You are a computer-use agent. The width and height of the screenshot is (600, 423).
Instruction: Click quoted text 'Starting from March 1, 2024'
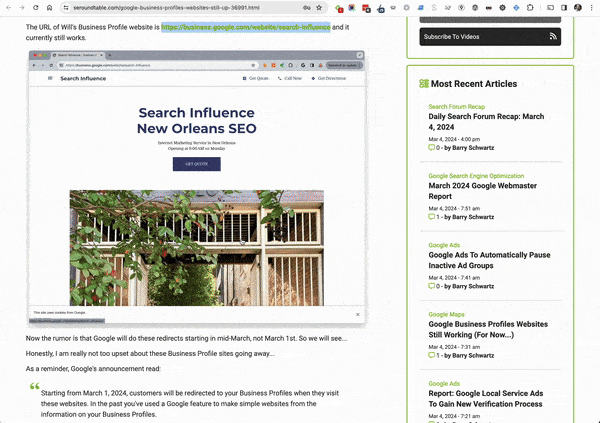click(x=190, y=404)
